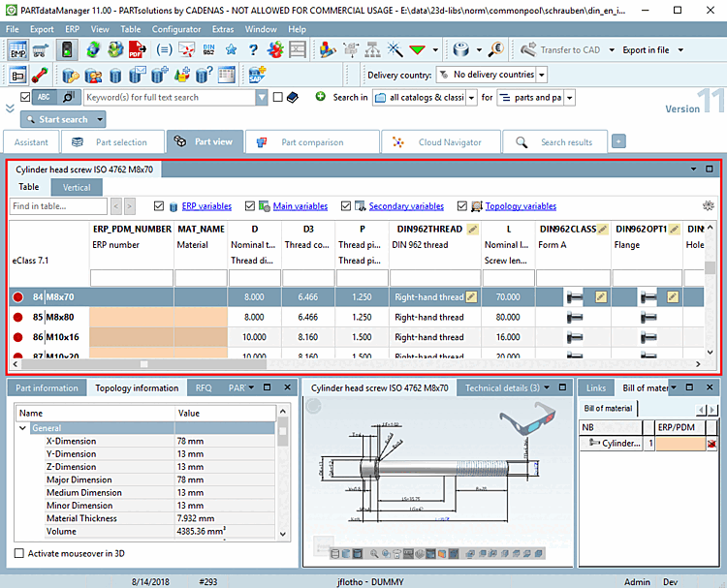Uncheck the ERP variables checkbox
The image size is (727, 588).
[x=160, y=206]
